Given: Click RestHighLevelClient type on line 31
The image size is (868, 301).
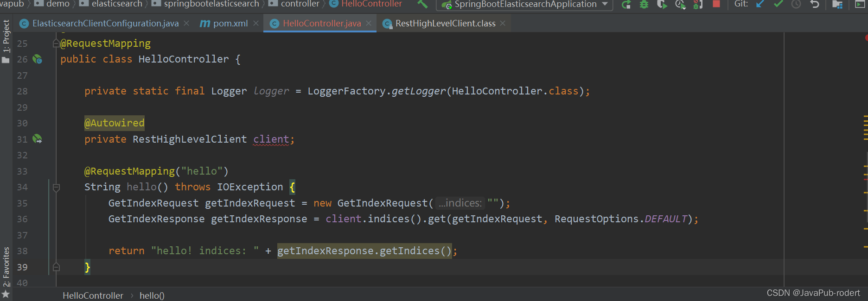Looking at the screenshot, I should point(190,139).
